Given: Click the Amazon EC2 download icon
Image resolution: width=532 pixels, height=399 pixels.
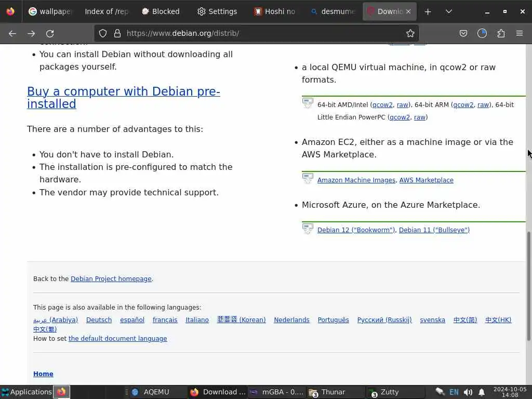Looking at the screenshot, I should (308, 178).
